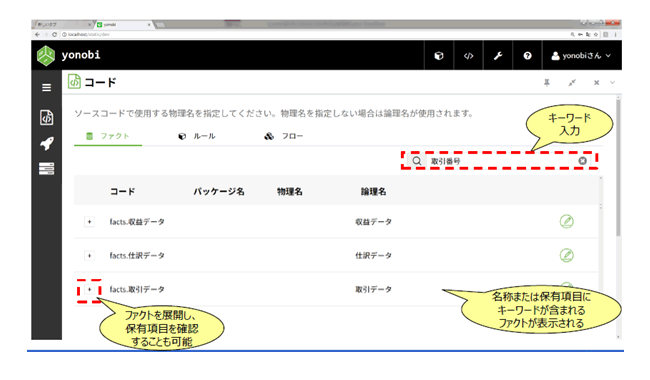Screen dimensions: 650x380
Task: Click the page vertical scrollbar
Action: [618, 168]
